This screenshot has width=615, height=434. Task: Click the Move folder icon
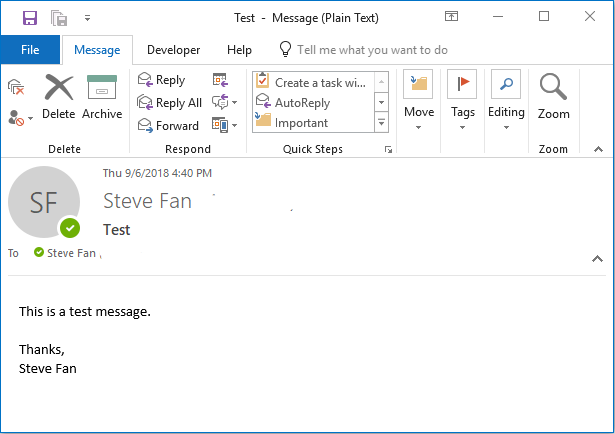tap(418, 84)
